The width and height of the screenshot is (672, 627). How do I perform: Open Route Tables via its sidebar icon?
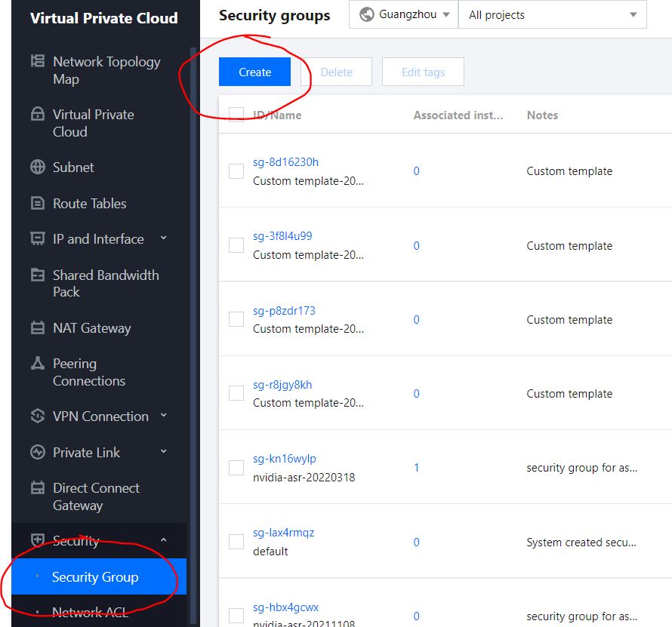coord(38,203)
